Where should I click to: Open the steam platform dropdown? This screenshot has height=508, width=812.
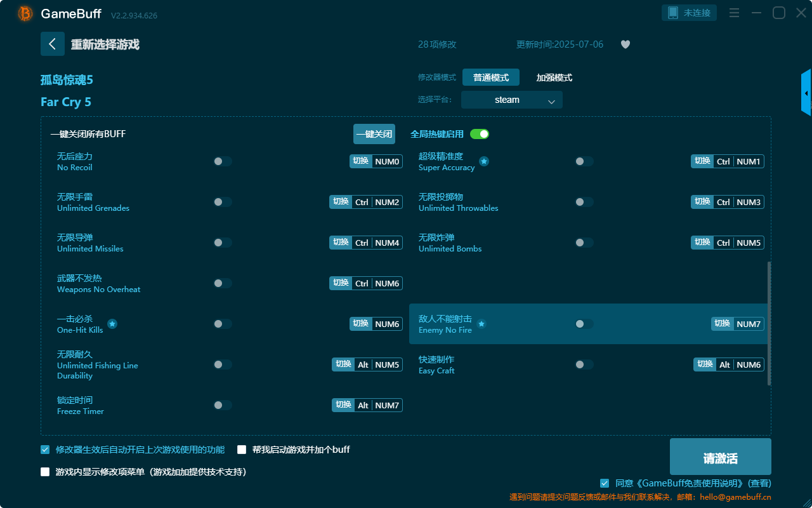[511, 100]
